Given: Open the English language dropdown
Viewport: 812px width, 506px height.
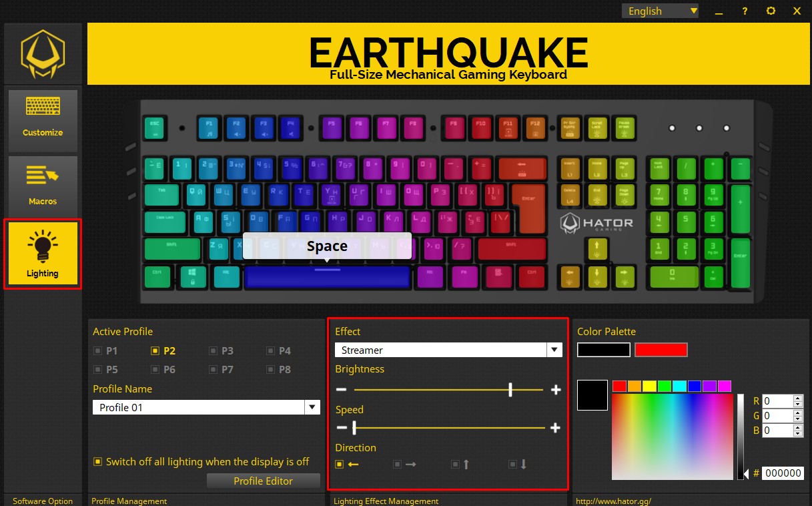Looking at the screenshot, I should (x=660, y=11).
